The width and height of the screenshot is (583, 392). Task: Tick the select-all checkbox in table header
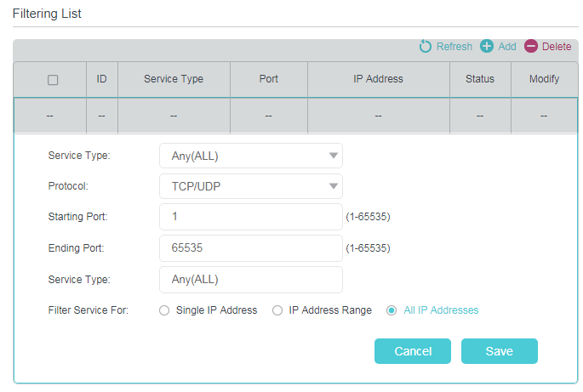[x=53, y=80]
